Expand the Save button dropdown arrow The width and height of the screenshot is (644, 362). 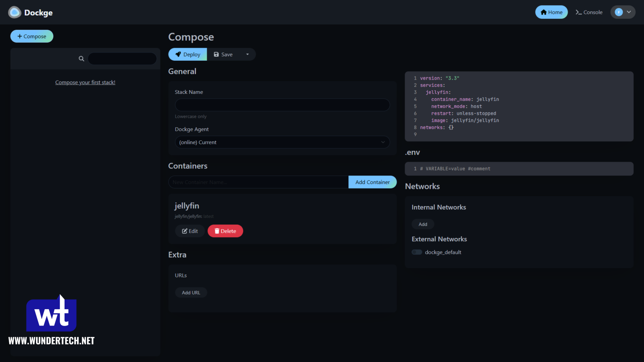tap(247, 54)
